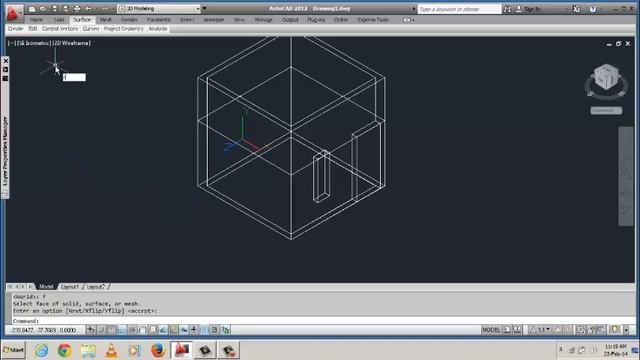
Task: Click the Windows Start button
Action: 13,350
